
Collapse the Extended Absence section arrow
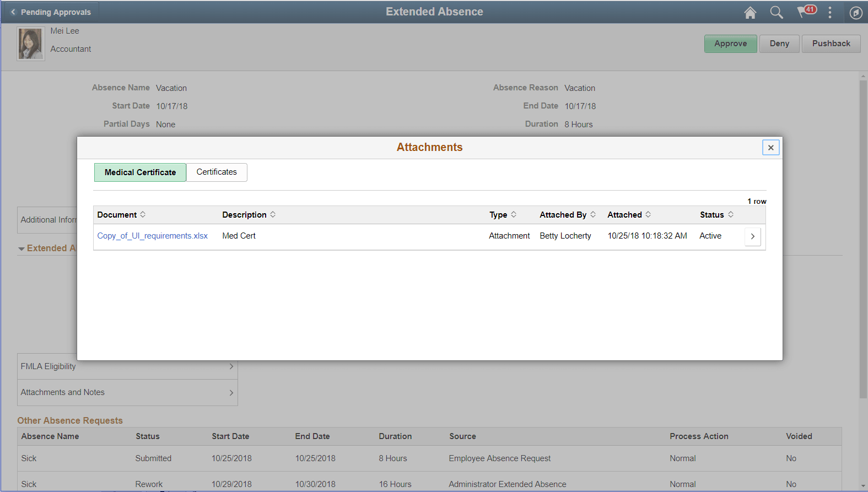21,249
